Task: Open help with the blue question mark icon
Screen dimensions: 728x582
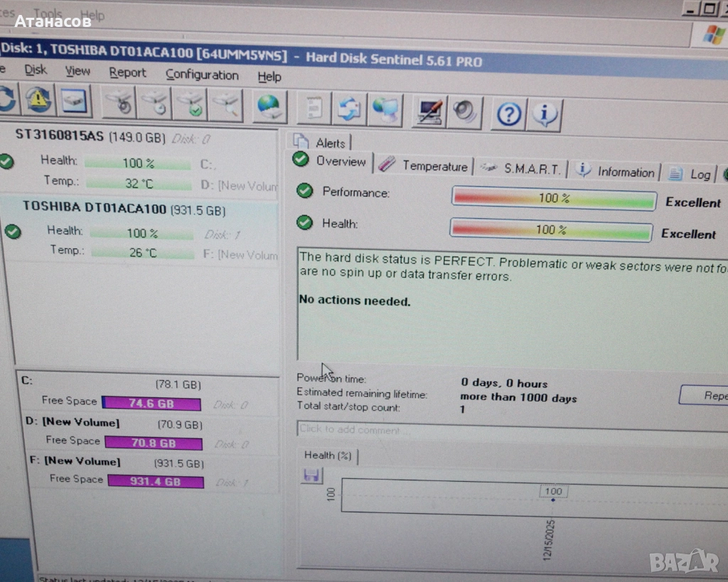Action: click(x=508, y=114)
